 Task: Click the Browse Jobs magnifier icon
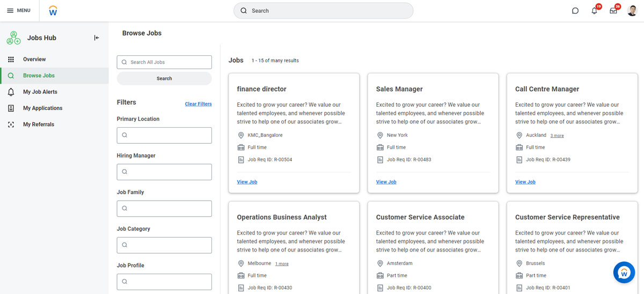(11, 76)
